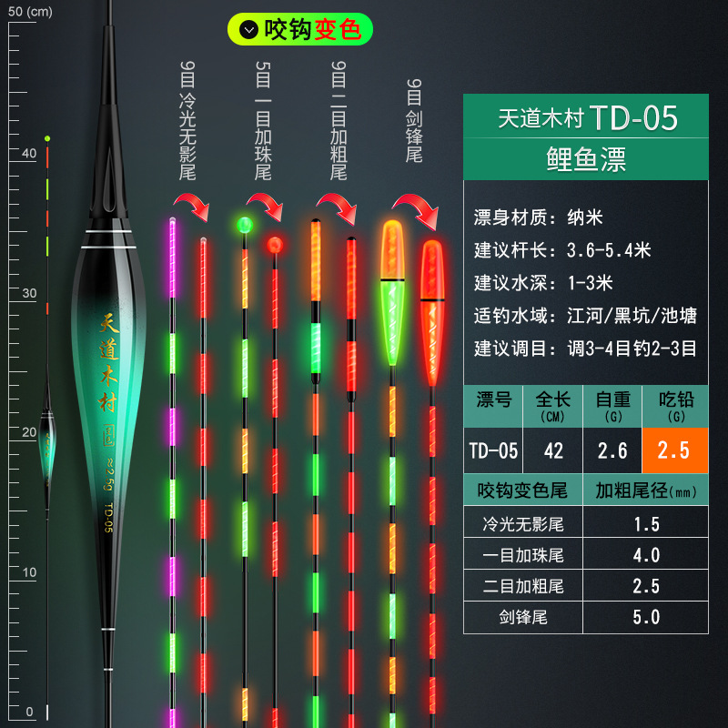Click the chevron icon in the 咬钩变色 badge
Image resolution: width=728 pixels, height=728 pixels.
[248, 30]
